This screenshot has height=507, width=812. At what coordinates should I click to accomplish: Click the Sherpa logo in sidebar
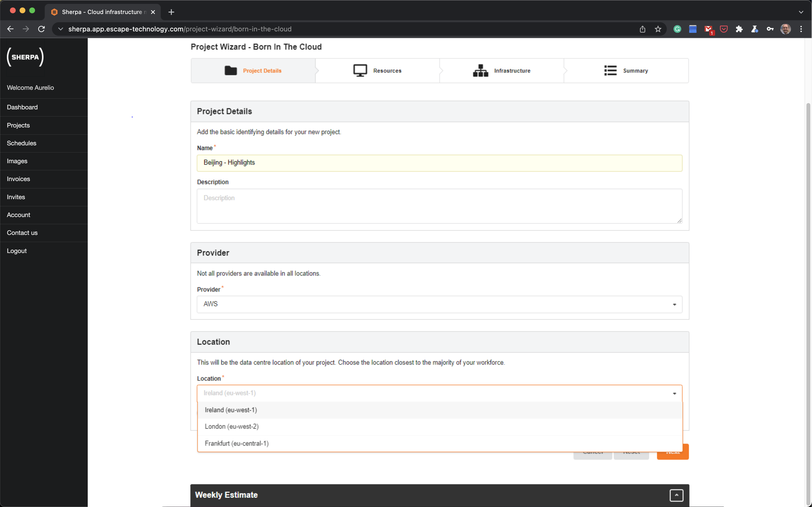click(x=25, y=57)
